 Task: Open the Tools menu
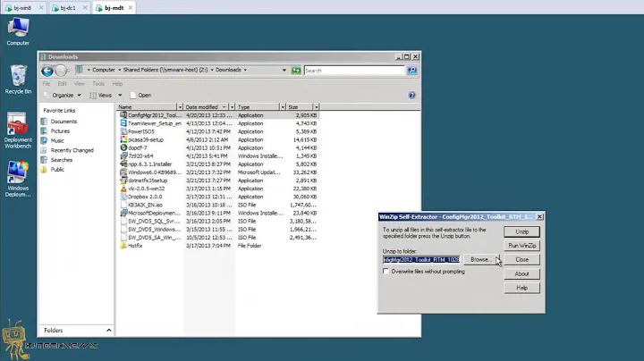(98, 84)
